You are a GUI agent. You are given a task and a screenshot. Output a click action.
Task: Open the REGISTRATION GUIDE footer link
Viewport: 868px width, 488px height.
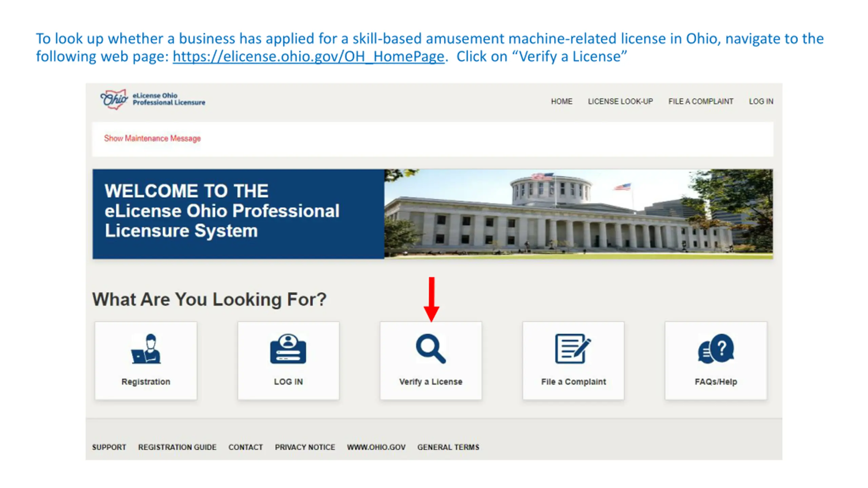pos(177,447)
